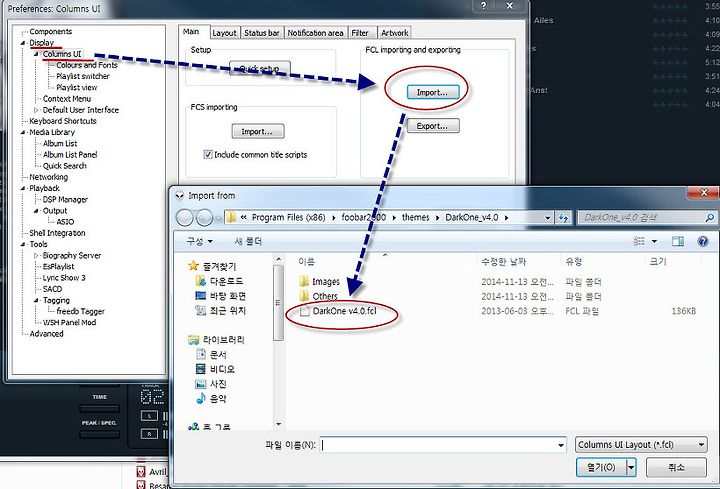Click 새 폴더 new folder button

[248, 241]
